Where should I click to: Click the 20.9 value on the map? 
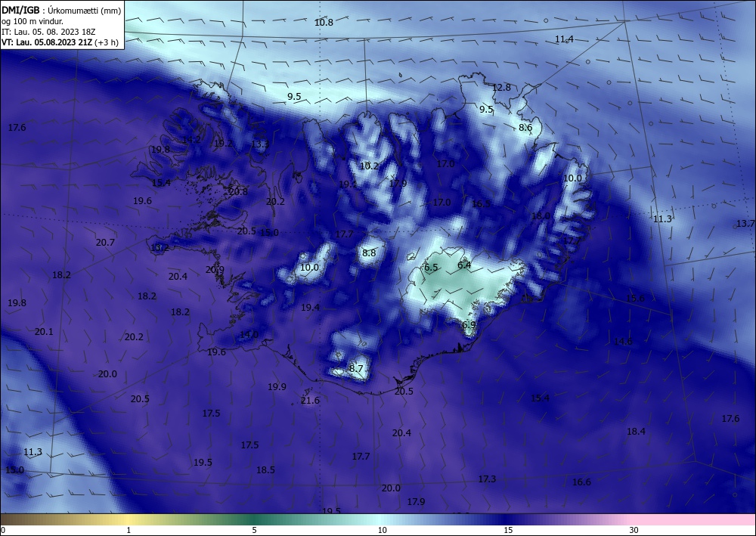(x=215, y=269)
